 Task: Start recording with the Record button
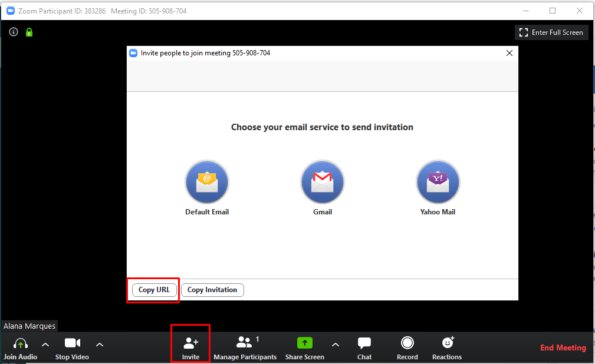(407, 348)
